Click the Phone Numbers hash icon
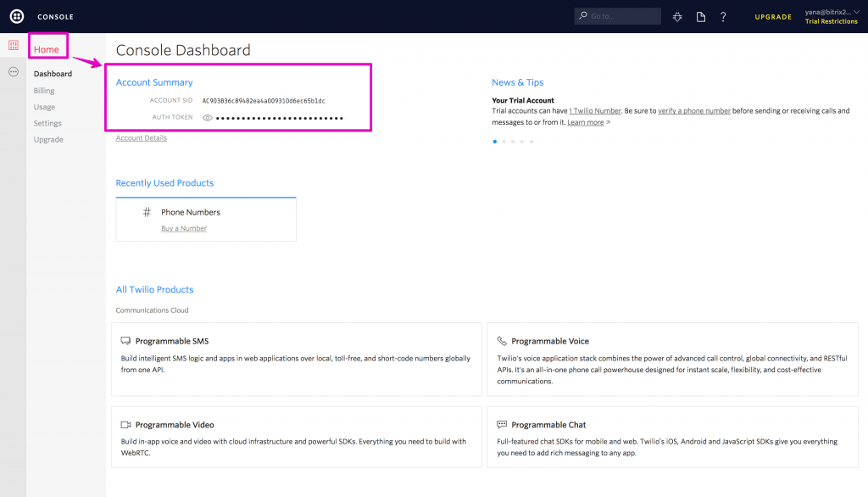Screen dimensions: 868x497 (x=147, y=212)
